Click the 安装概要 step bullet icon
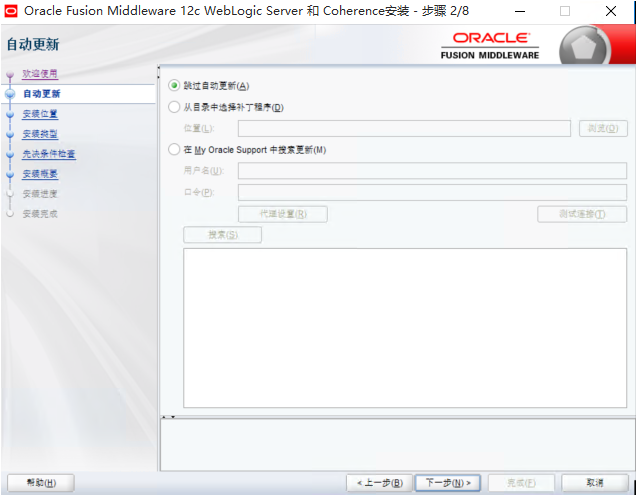636x497 pixels. click(x=10, y=174)
